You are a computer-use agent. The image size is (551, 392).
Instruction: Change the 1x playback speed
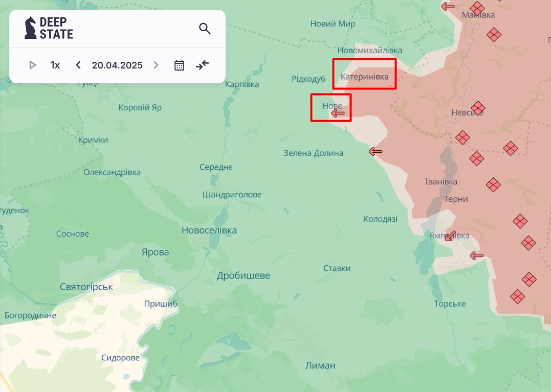click(55, 65)
